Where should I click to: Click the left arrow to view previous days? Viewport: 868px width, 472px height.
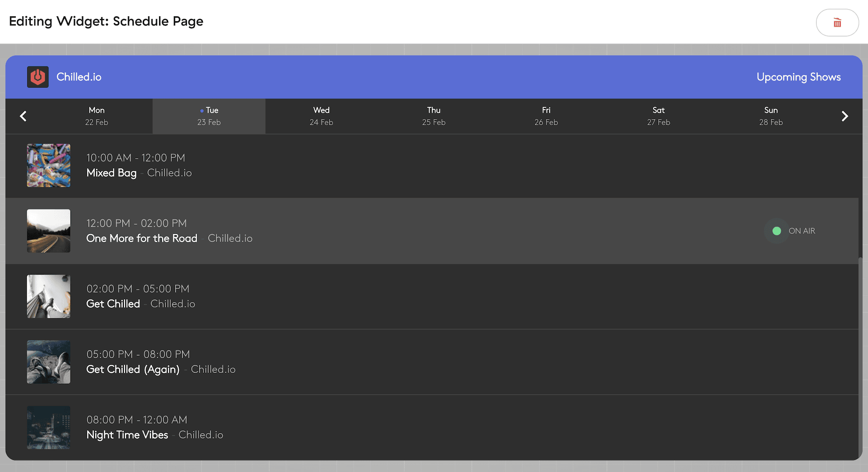coord(23,116)
